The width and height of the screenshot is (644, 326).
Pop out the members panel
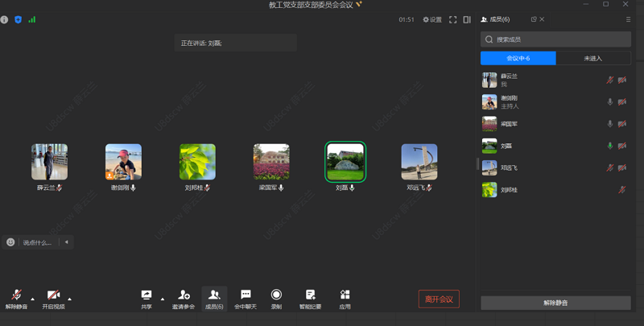click(534, 19)
